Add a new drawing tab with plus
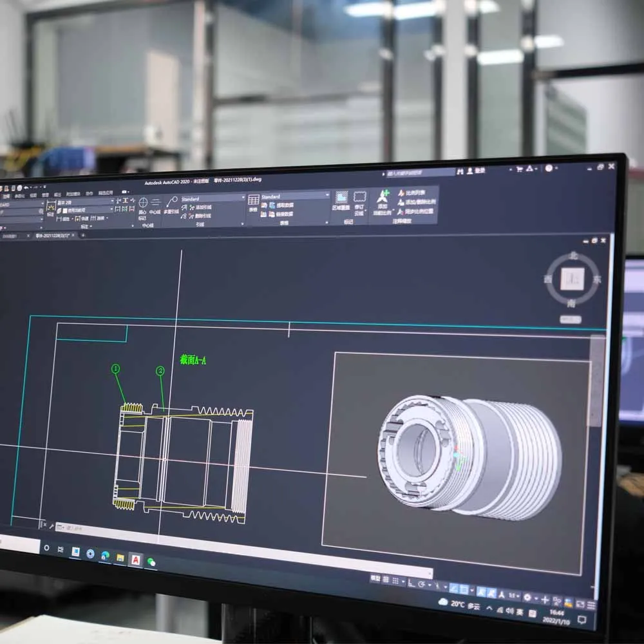The image size is (644, 644). tap(83, 235)
